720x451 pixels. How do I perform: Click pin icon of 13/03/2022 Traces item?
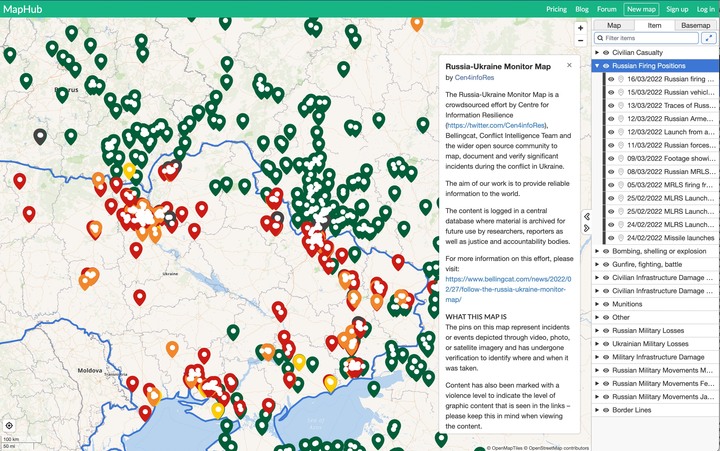[621, 106]
